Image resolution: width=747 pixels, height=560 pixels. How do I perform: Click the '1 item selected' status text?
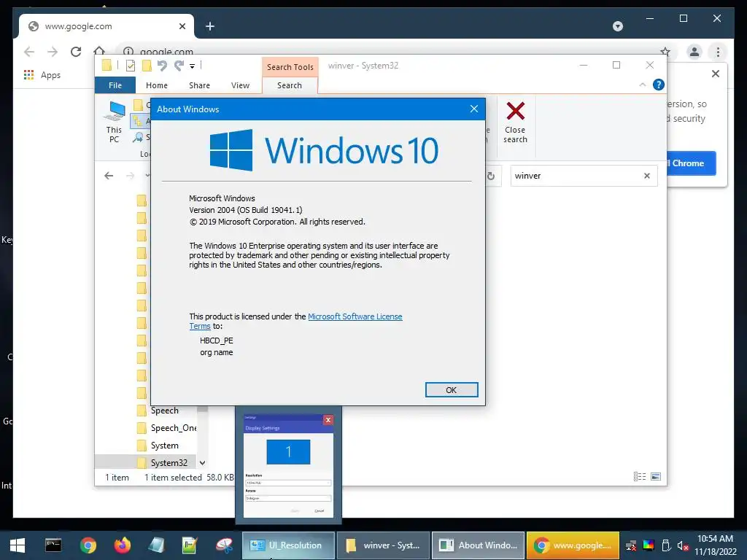click(x=173, y=477)
